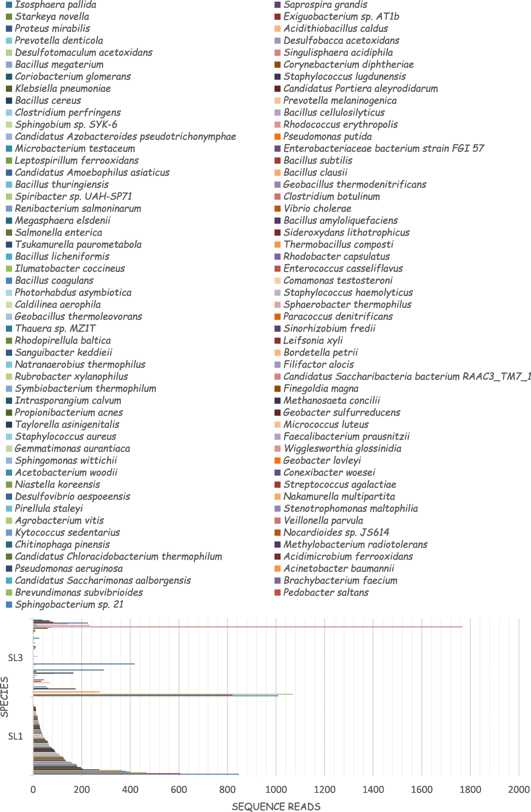This screenshot has width=531, height=812.
Task: Click Pseudomonas aeruginosa legend label
Action: point(69,569)
